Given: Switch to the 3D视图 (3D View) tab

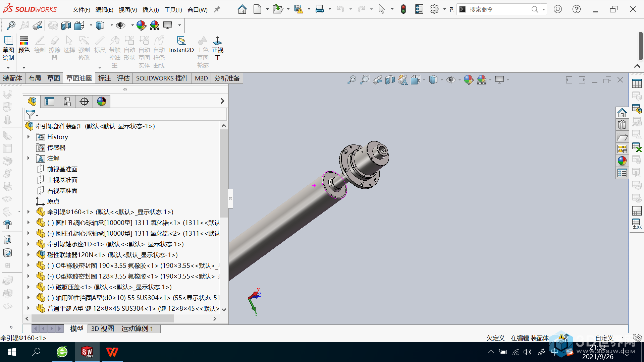Looking at the screenshot, I should pyautogui.click(x=102, y=328).
